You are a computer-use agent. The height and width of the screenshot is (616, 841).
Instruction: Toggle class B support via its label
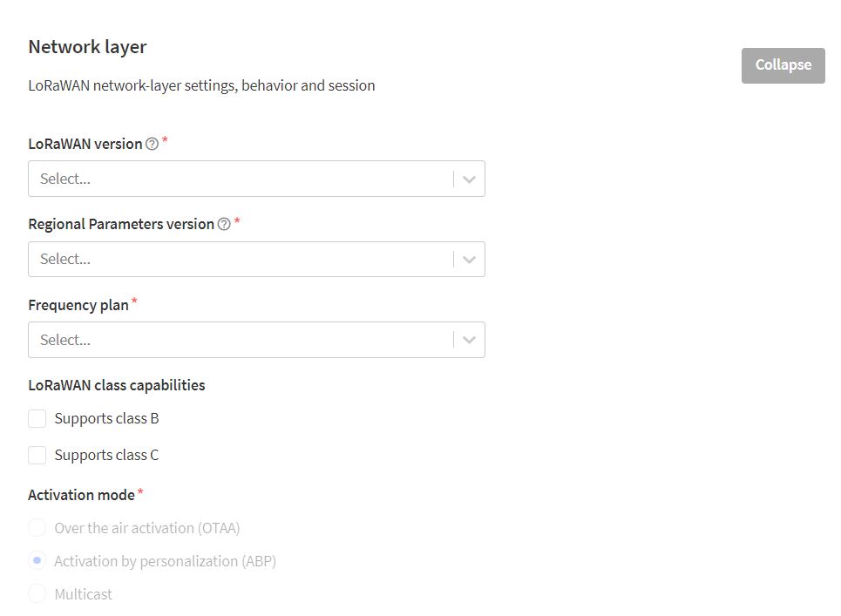tap(106, 418)
